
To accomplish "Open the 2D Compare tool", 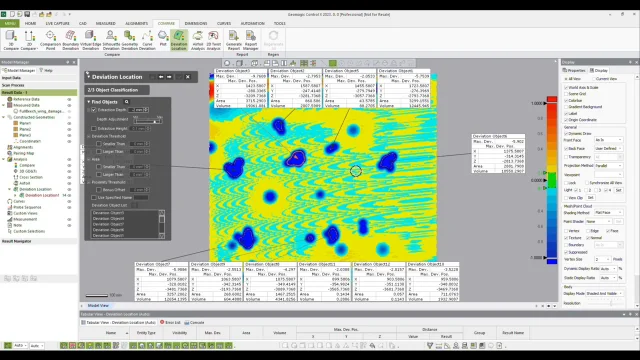I will click(x=29, y=40).
